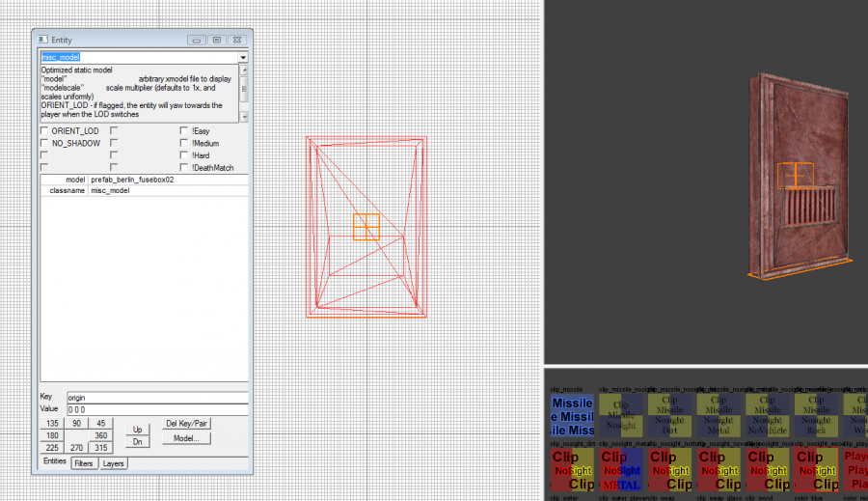
Task: Select the Clip Missile Nosight NoVehicle texture
Action: click(x=767, y=415)
